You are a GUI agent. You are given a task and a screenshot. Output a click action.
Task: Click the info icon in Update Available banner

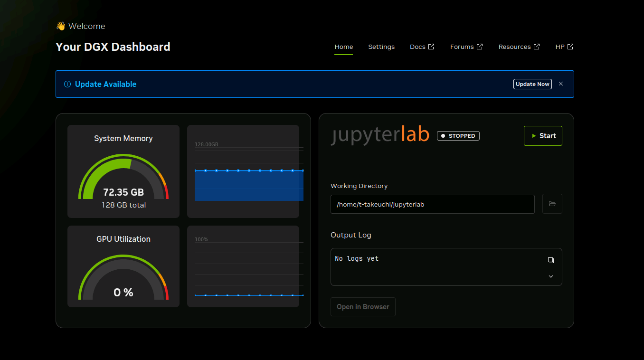click(67, 84)
